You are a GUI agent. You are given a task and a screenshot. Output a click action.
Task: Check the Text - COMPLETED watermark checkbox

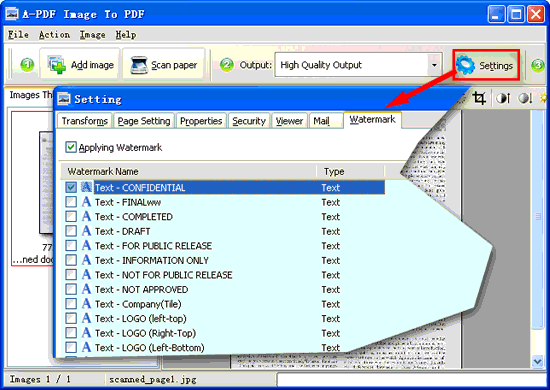tap(71, 217)
